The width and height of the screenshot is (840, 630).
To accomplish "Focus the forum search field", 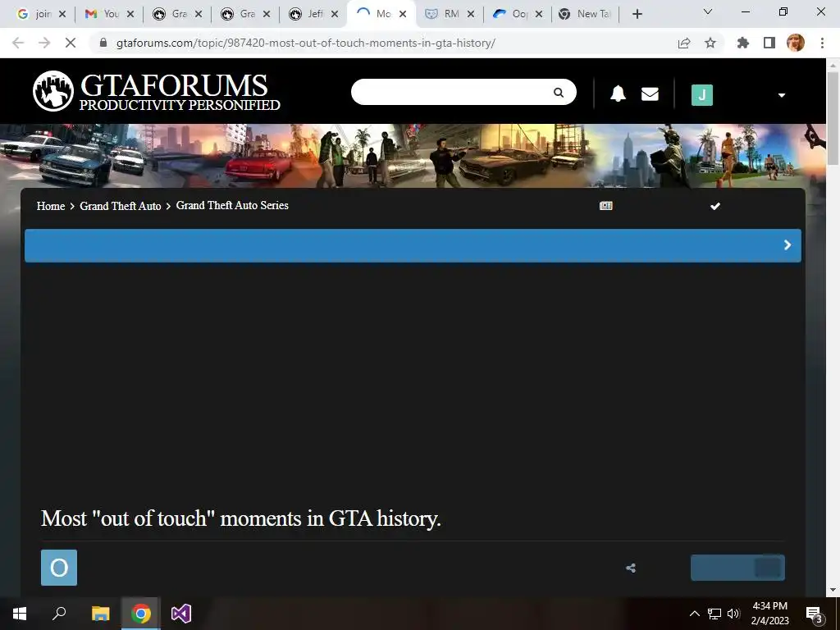I will (453, 92).
